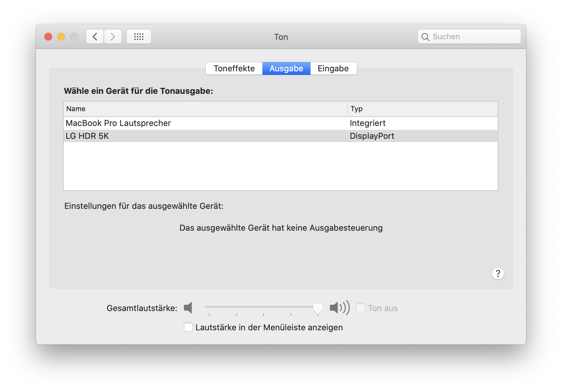Viewport: 562px width, 392px height.
Task: Click the loud volume speaker icon
Action: 340,308
